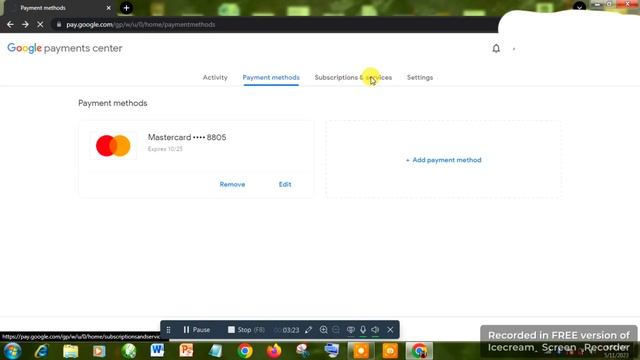Go forward with the browser forward arrow
The height and width of the screenshot is (360, 640).
coord(25,24)
